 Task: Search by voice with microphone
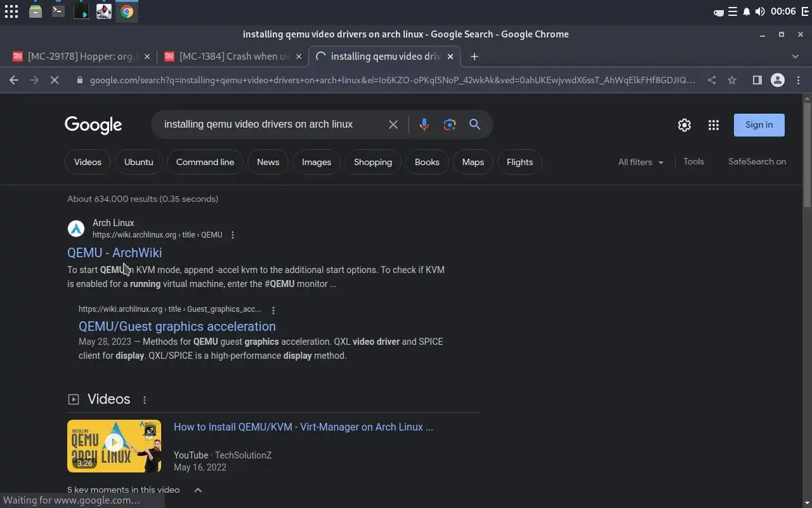(x=424, y=124)
